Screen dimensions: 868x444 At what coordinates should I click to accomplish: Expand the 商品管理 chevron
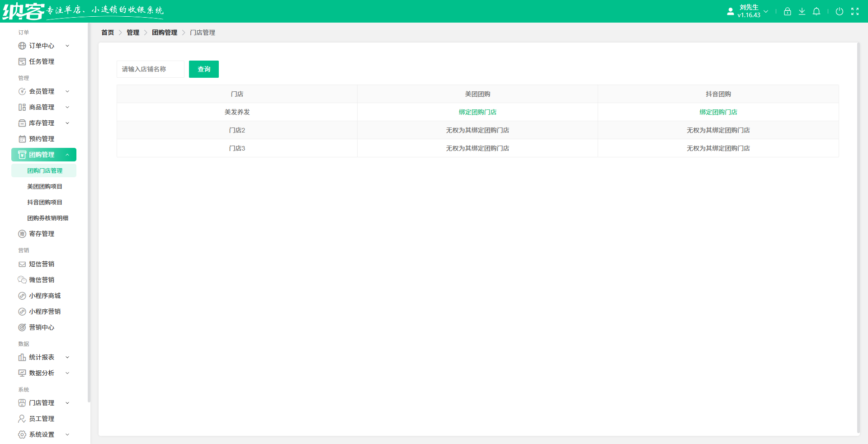tap(67, 107)
